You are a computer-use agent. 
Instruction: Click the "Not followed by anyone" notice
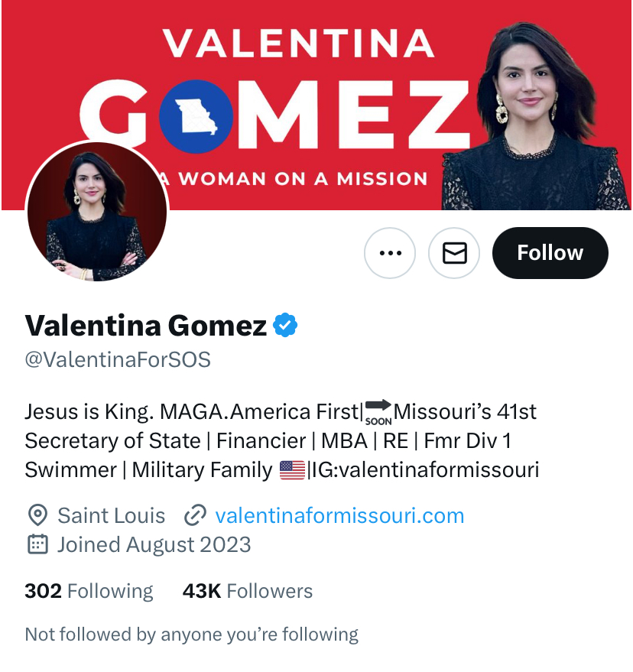[192, 634]
